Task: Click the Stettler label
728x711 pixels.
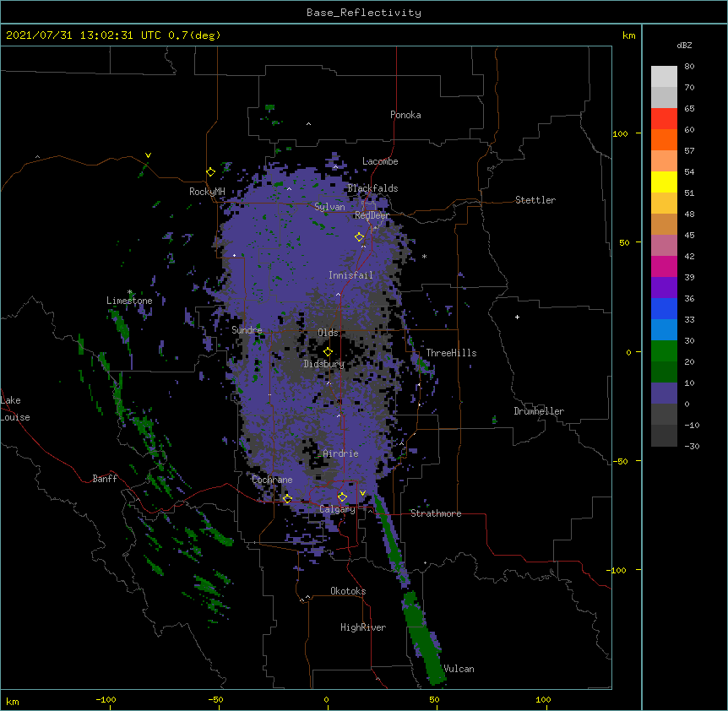Action: click(535, 200)
